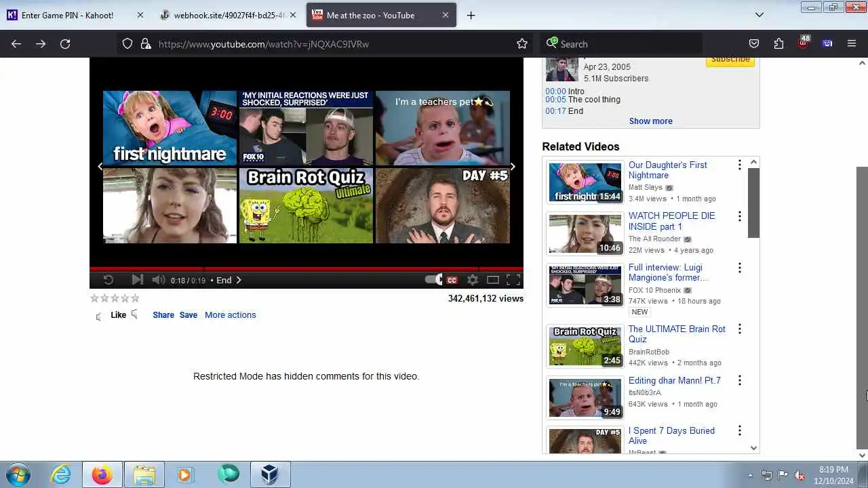Screen dimensions: 868x488
Task: Go back to the previous page
Action: point(16,43)
